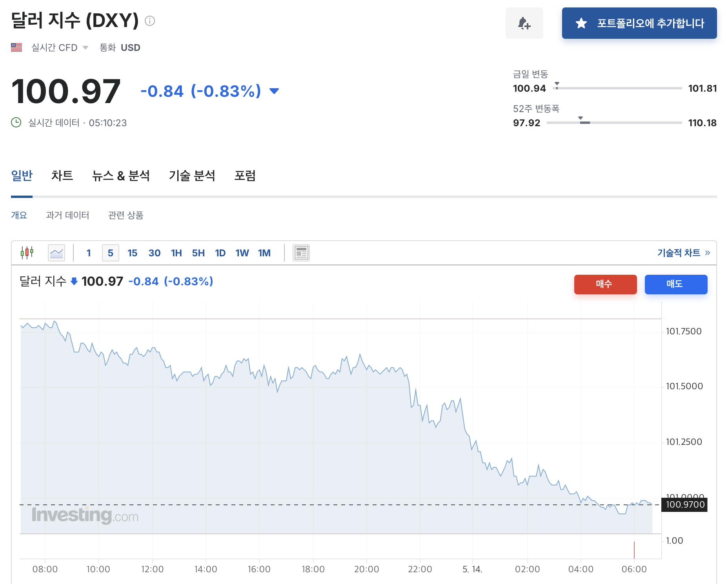Click the blue 매도 button
This screenshot has height=584, width=728.
click(x=676, y=284)
